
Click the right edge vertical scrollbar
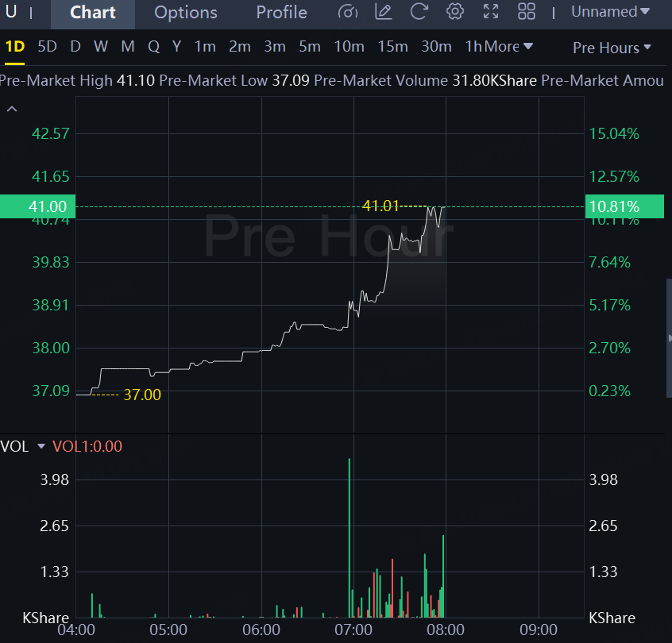tap(669, 338)
